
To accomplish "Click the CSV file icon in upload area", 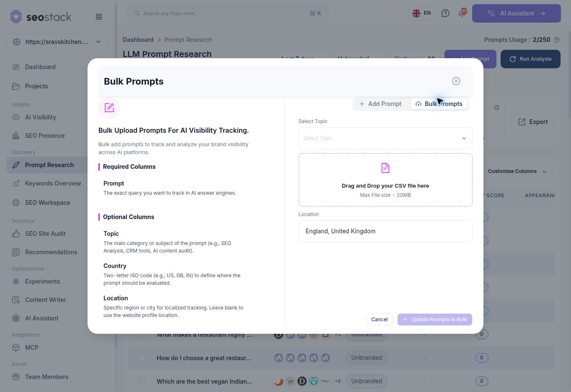I will 385,168.
